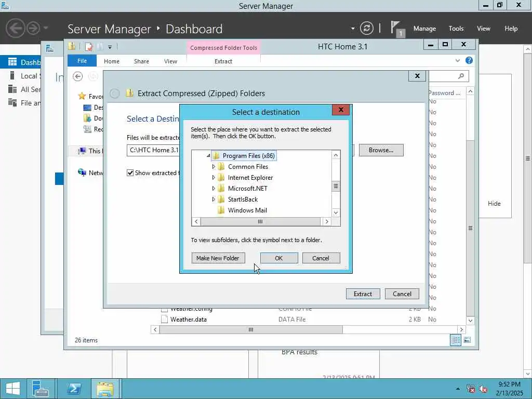Screen dimensions: 532x399
Task: Click Explorer back arrow button
Action: (78, 77)
